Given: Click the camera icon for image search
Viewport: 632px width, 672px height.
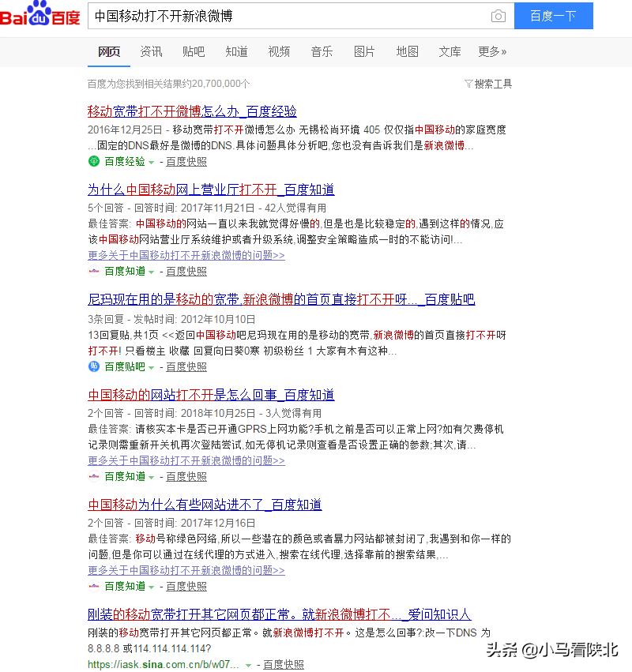Looking at the screenshot, I should 498,15.
